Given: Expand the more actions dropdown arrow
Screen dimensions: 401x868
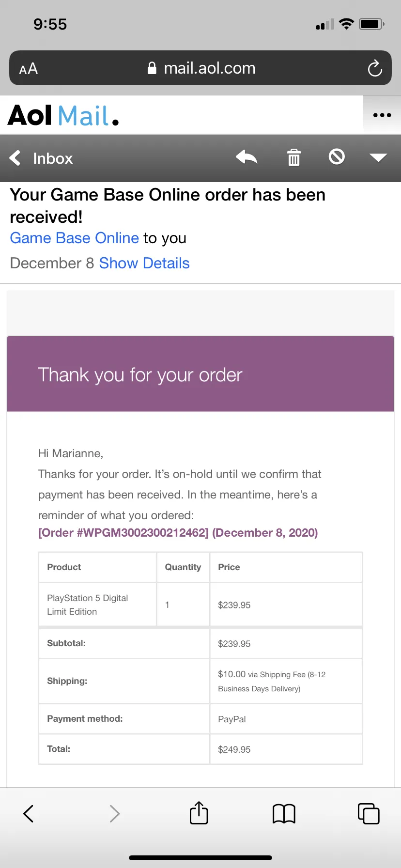Looking at the screenshot, I should click(x=378, y=157).
